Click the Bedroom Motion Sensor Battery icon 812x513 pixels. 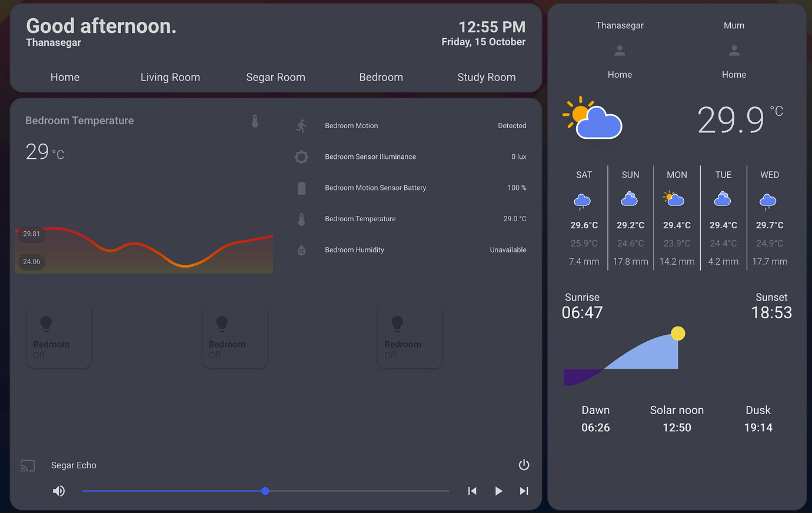[x=301, y=188]
